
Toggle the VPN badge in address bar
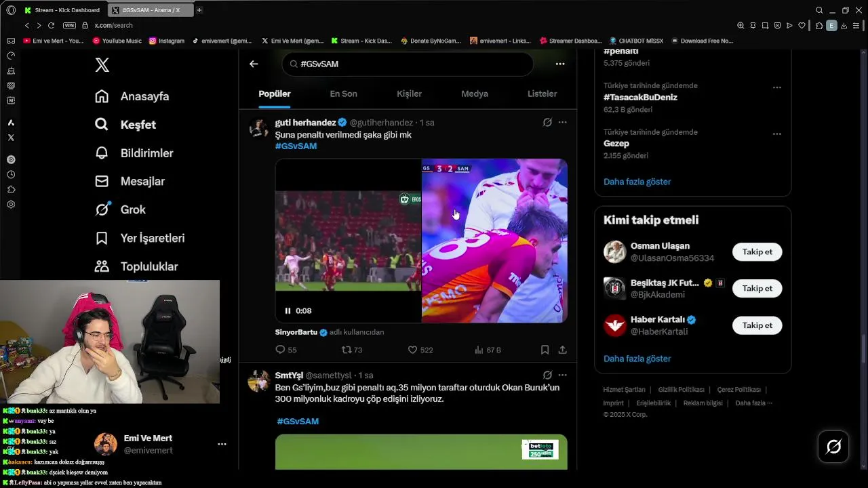click(x=69, y=25)
